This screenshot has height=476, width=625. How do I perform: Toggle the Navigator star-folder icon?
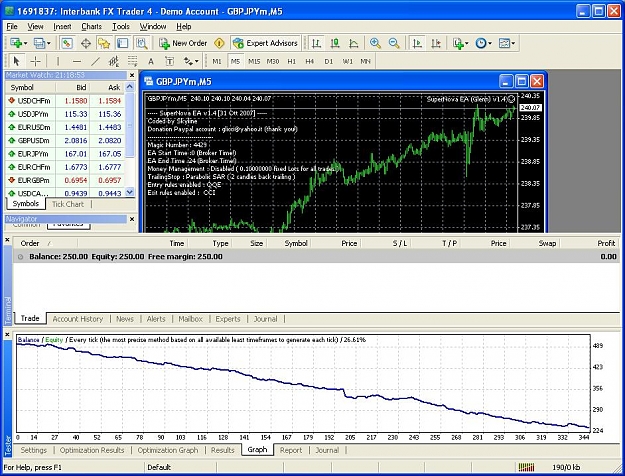(104, 43)
